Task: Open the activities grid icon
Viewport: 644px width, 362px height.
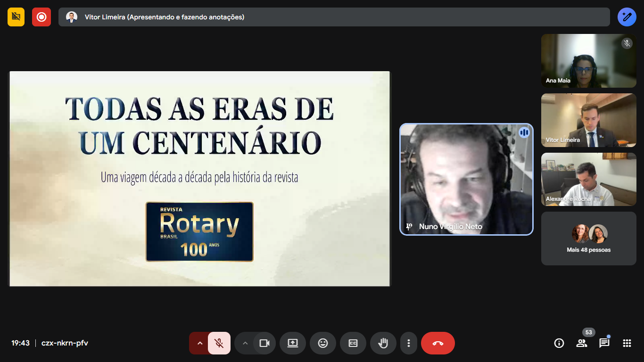Action: (627, 343)
